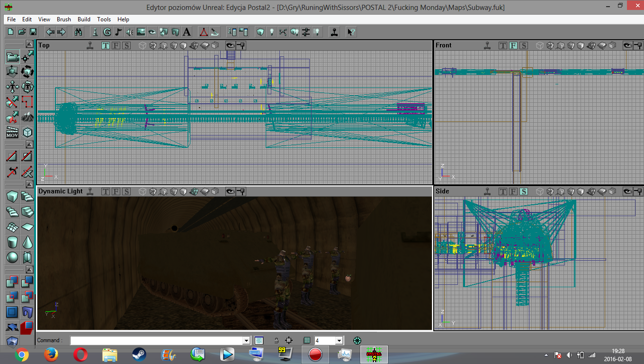Open Firefox from the taskbar

tap(51, 354)
